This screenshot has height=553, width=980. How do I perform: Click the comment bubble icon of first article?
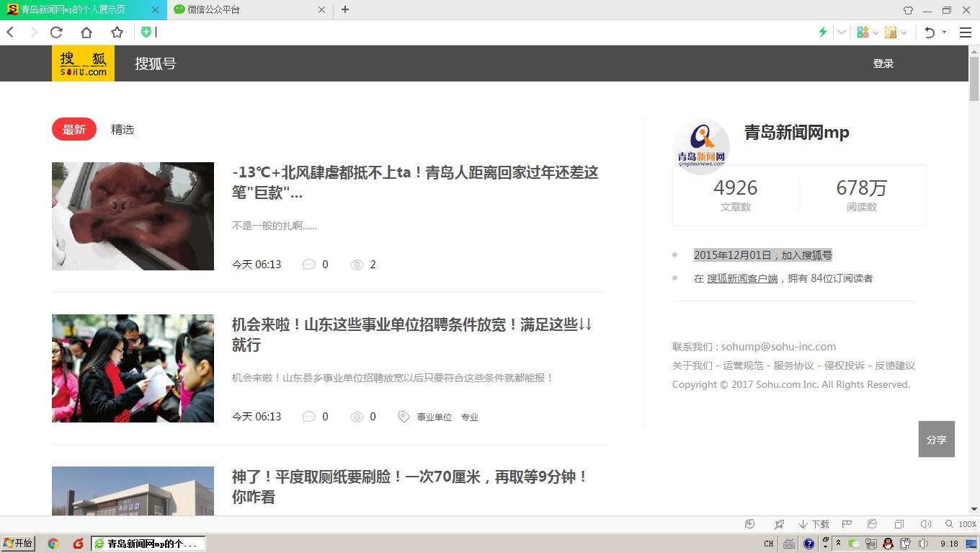[309, 265]
